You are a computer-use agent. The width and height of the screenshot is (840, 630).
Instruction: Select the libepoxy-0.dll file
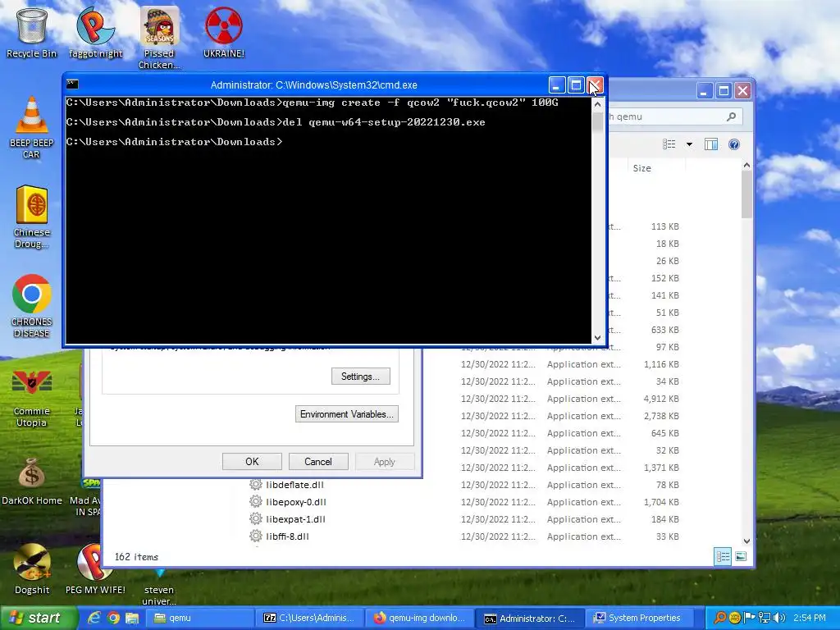pos(296,502)
